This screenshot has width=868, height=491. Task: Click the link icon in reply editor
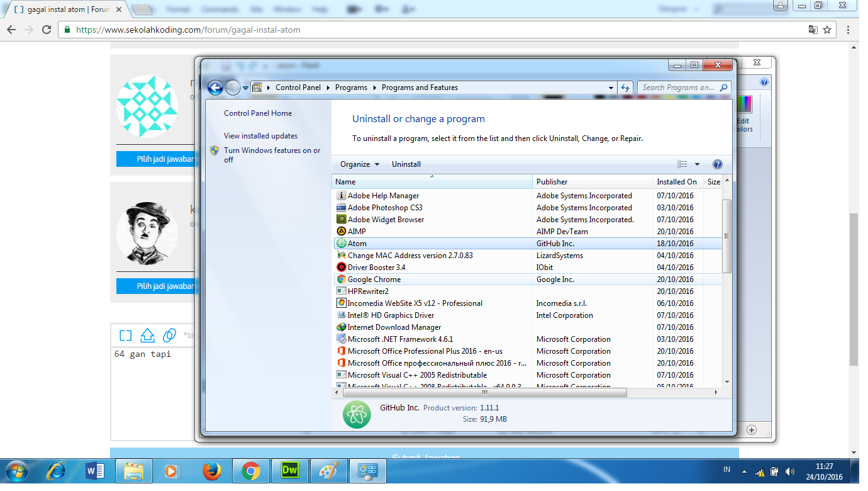click(169, 335)
